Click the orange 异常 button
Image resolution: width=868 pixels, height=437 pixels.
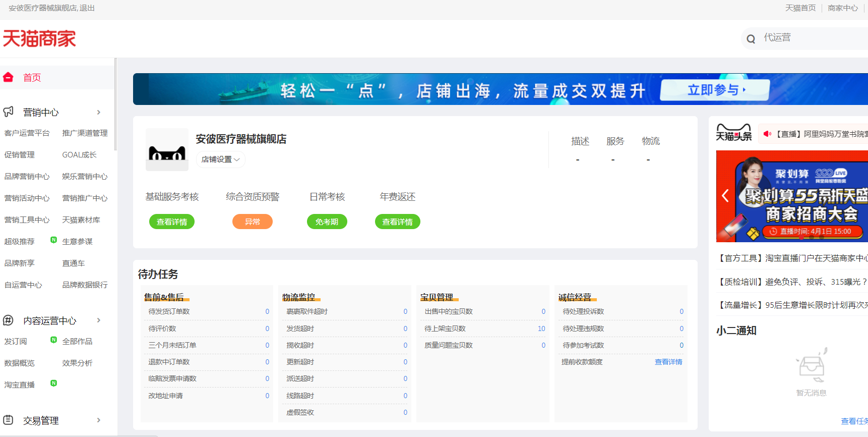point(252,222)
